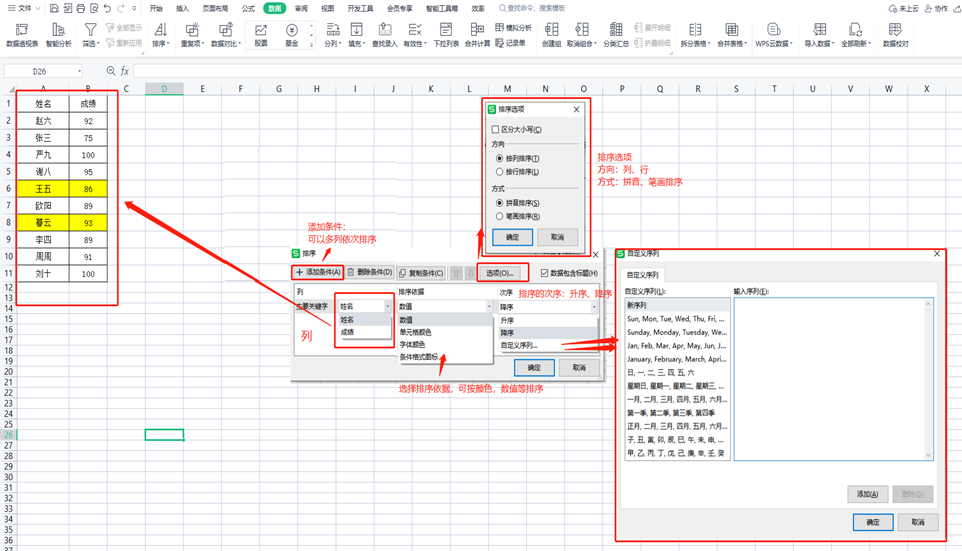Screen dimensions: 962x551
Task: Expand the 次序 dropdown showing 降序
Action: coord(594,306)
